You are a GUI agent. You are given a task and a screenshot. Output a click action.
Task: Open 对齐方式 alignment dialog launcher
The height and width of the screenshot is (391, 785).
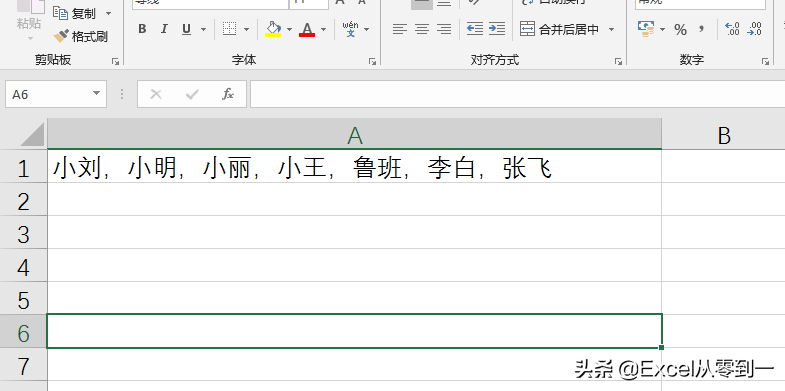point(618,61)
